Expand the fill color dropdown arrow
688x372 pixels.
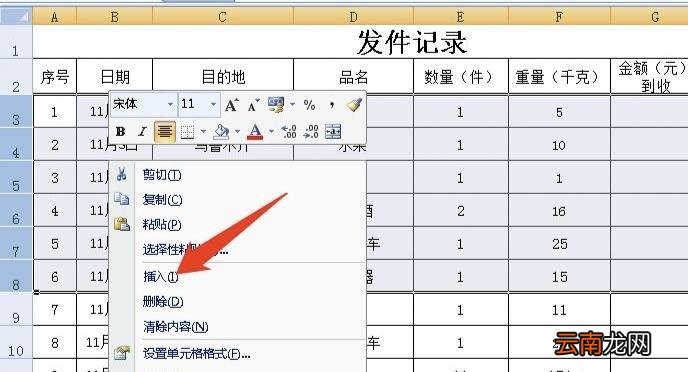tap(237, 132)
